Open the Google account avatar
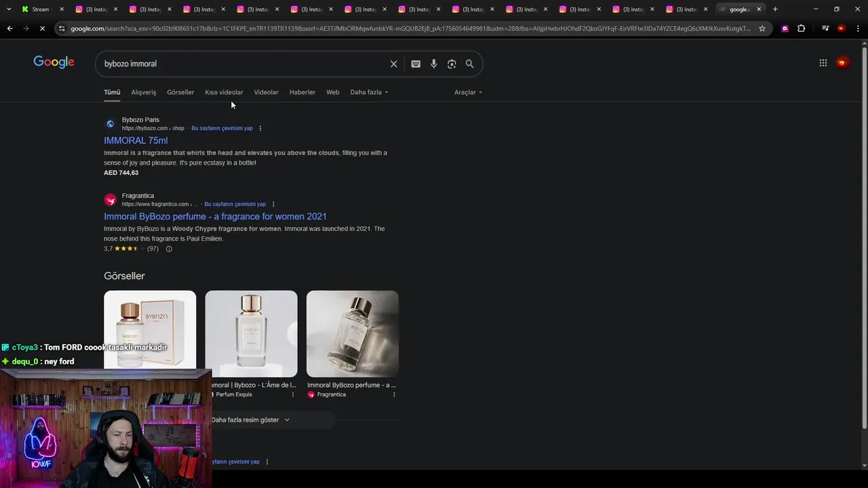Viewport: 868px width, 488px height. 842,63
